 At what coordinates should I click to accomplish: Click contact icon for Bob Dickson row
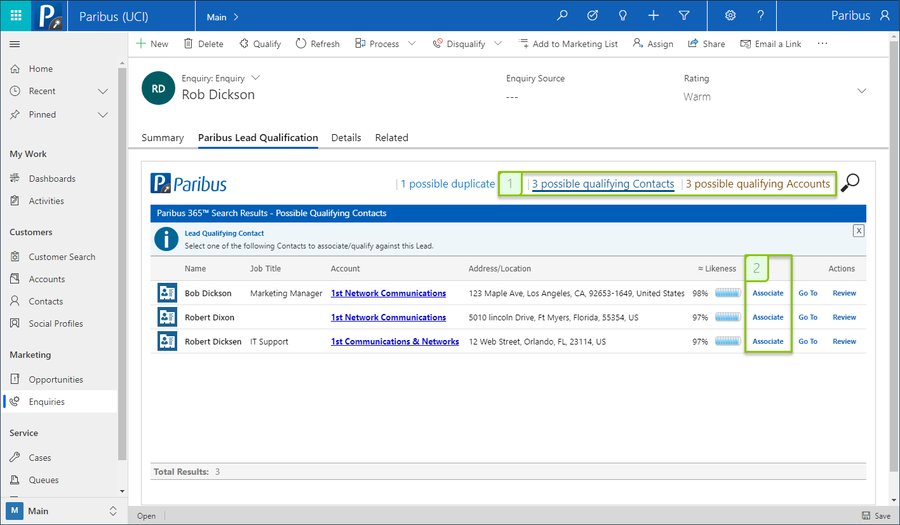[167, 293]
